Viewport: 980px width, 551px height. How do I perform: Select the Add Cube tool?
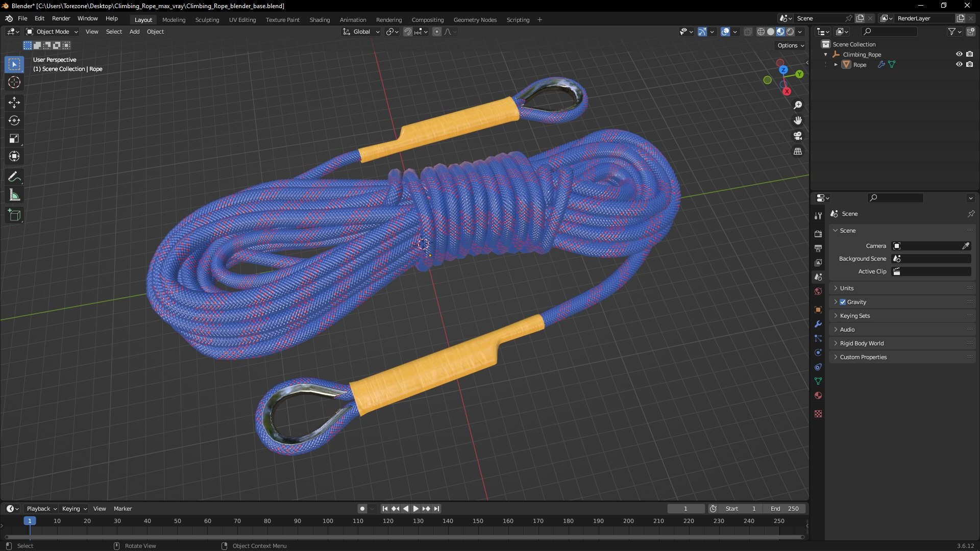pyautogui.click(x=14, y=215)
